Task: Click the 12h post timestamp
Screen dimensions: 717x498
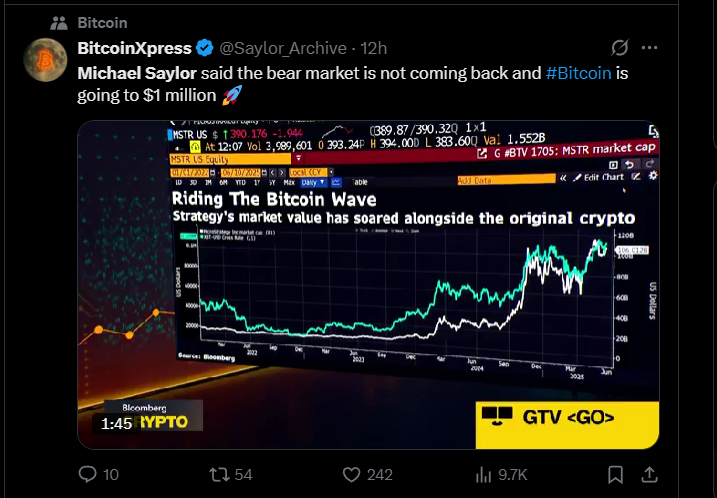Action: [374, 48]
